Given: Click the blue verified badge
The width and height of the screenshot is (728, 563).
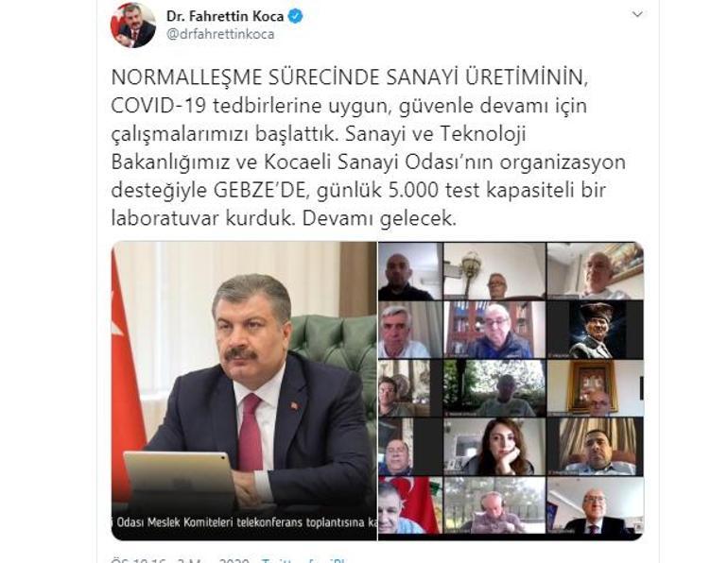Looking at the screenshot, I should pyautogui.click(x=296, y=16).
